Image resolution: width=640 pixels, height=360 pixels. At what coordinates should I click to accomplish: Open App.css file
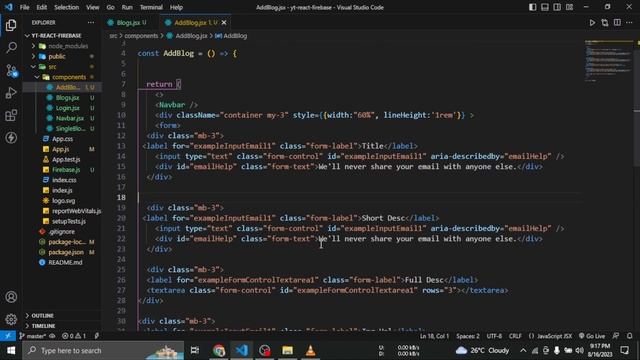(62, 139)
